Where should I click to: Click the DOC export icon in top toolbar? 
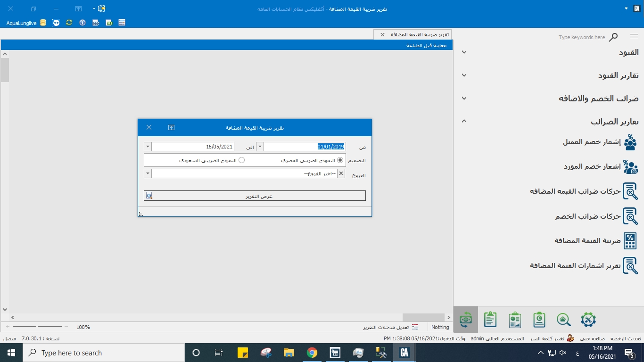click(x=96, y=23)
